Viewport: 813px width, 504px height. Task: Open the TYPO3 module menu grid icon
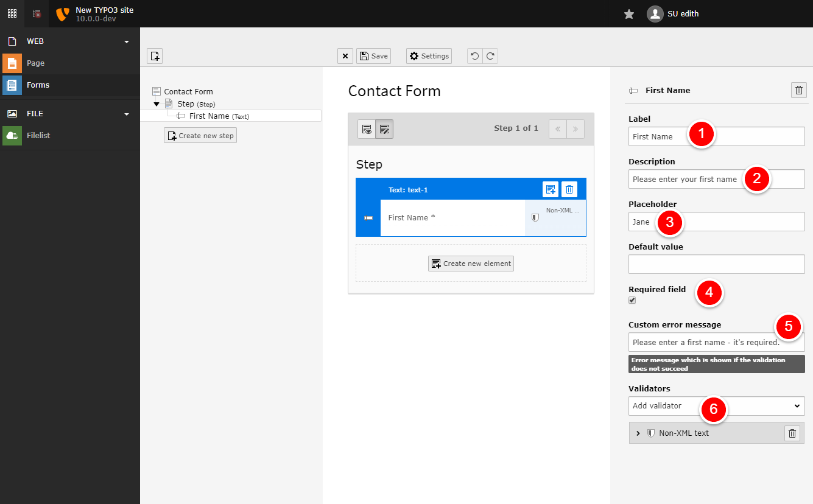point(12,13)
